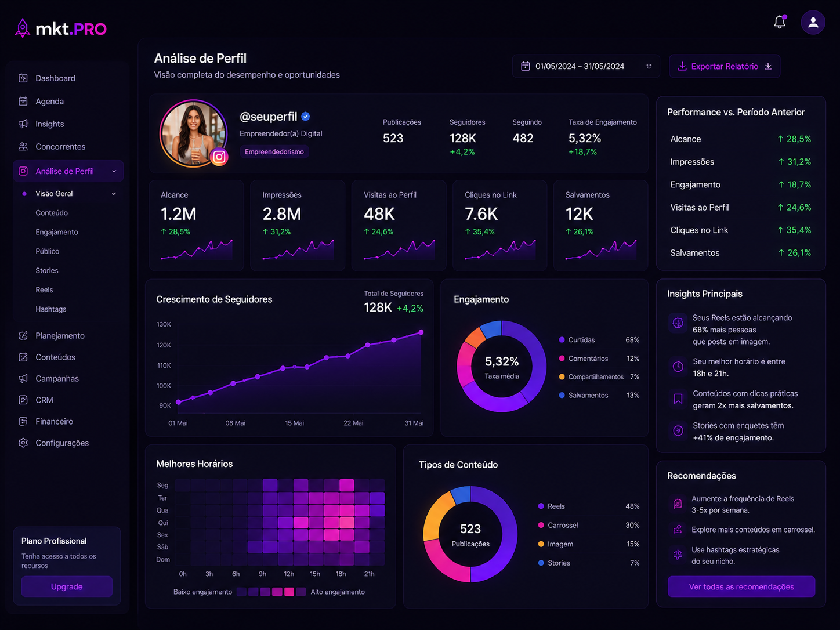Click the Dashboard sidebar icon
Screen dimensions: 840x630
tap(23, 78)
